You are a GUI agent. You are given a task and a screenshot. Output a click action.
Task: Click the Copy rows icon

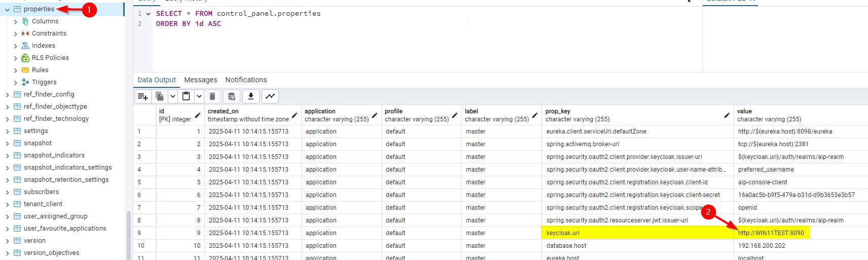pyautogui.click(x=160, y=96)
